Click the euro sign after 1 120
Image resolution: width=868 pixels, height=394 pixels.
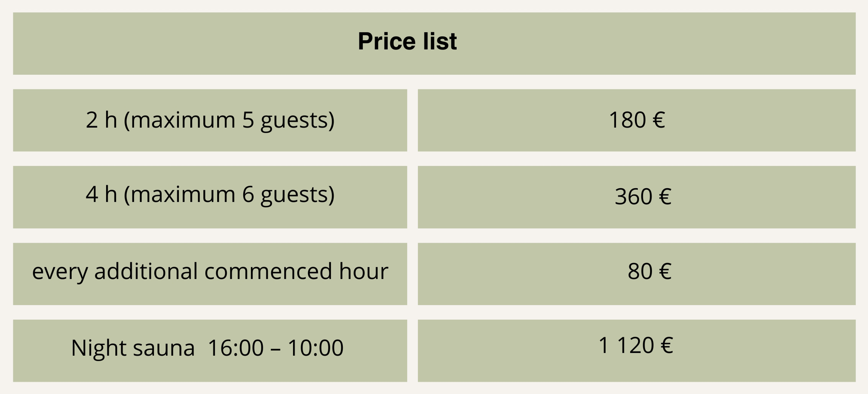667,345
